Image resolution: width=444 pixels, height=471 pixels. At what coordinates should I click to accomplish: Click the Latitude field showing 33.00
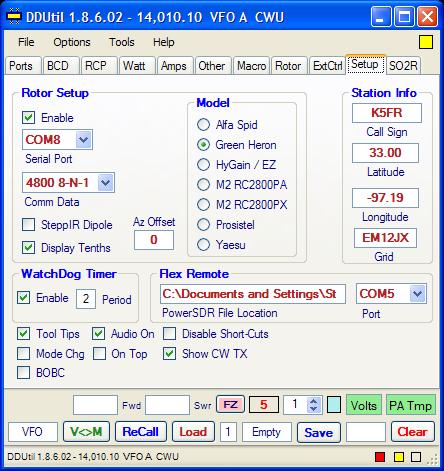tap(385, 153)
